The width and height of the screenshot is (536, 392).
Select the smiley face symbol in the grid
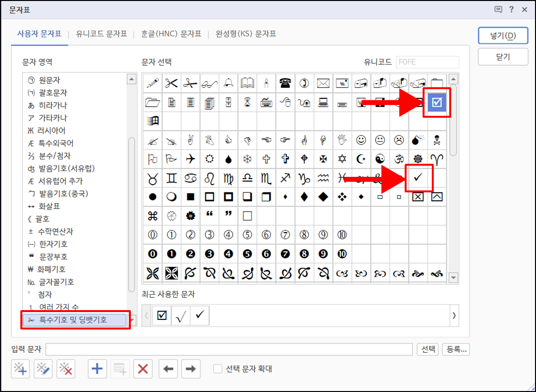coord(362,140)
